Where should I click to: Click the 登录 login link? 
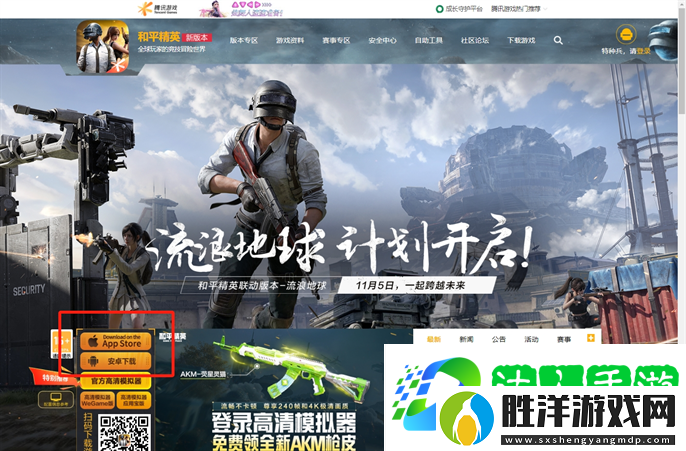pyautogui.click(x=644, y=51)
